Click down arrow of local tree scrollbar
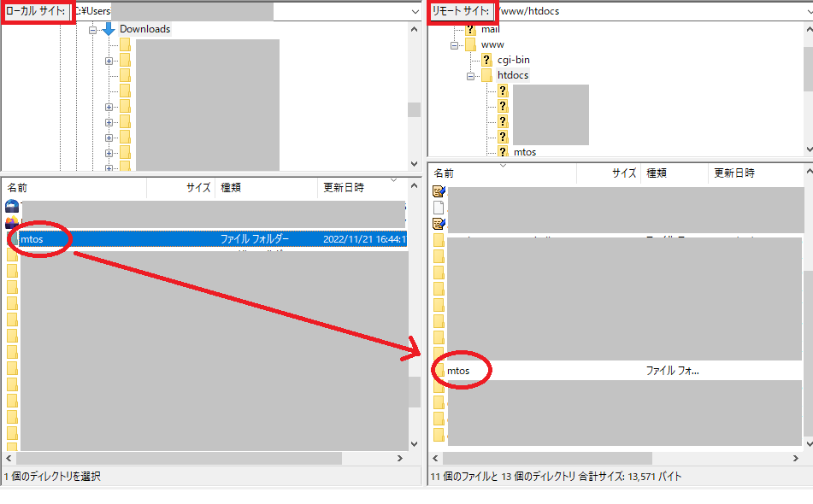Screen dimensions: 813x504 click(x=415, y=164)
